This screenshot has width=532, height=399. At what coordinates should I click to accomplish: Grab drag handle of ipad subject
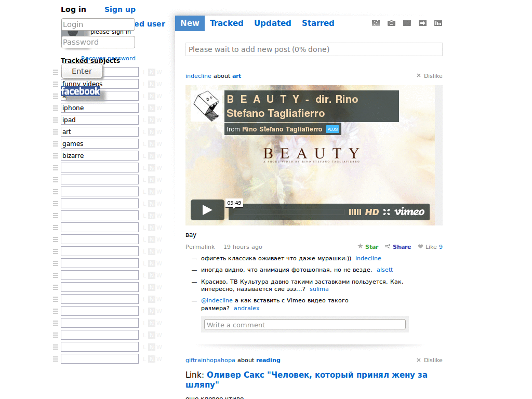(x=56, y=120)
